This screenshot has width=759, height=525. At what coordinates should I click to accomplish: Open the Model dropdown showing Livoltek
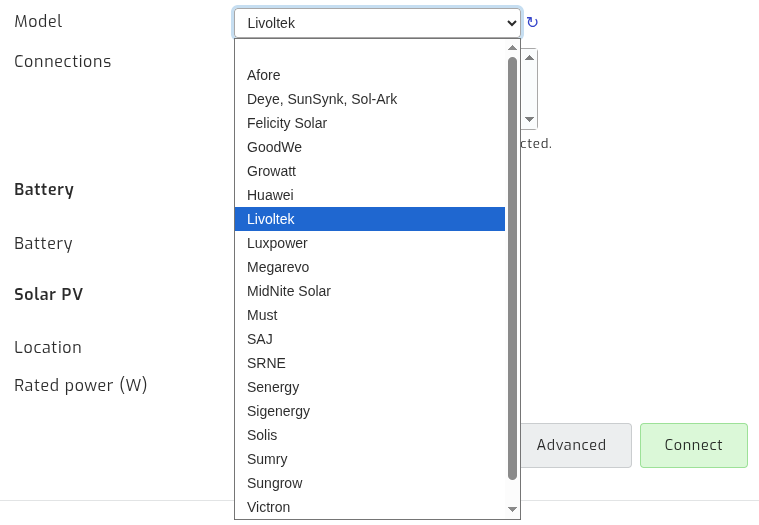(376, 23)
